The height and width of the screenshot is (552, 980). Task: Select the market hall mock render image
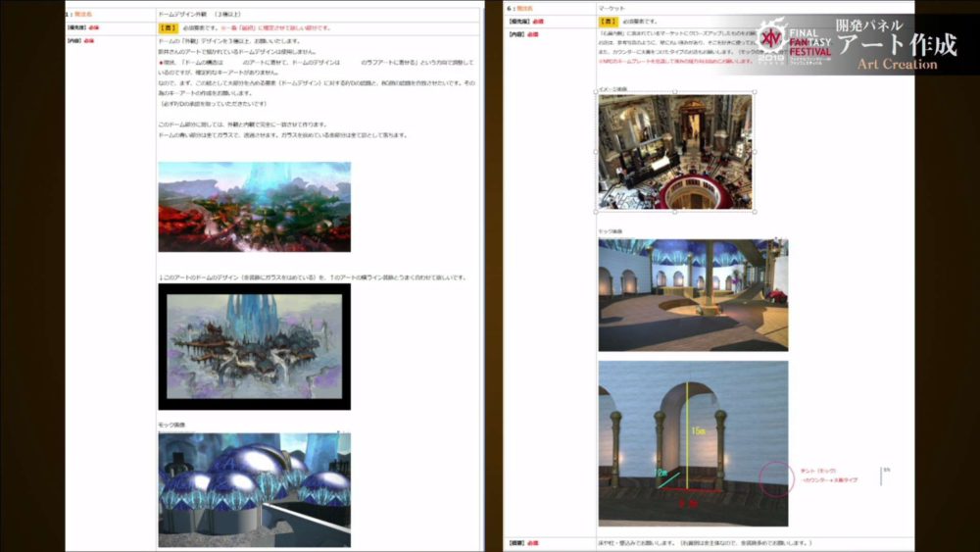click(x=693, y=294)
